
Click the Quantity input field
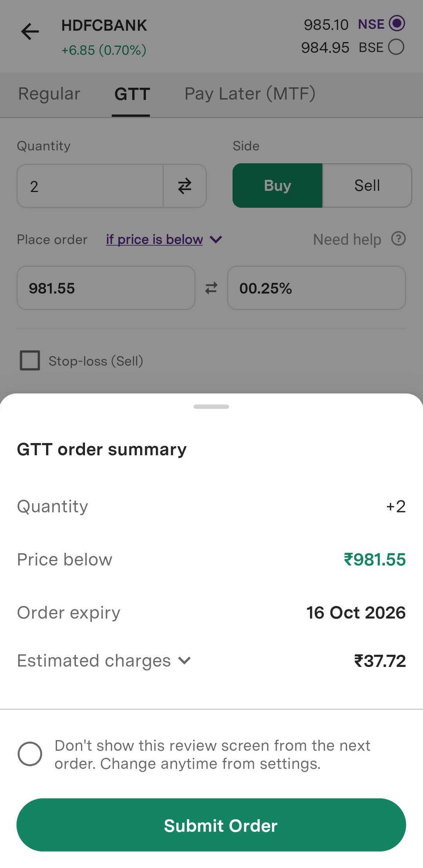click(90, 186)
